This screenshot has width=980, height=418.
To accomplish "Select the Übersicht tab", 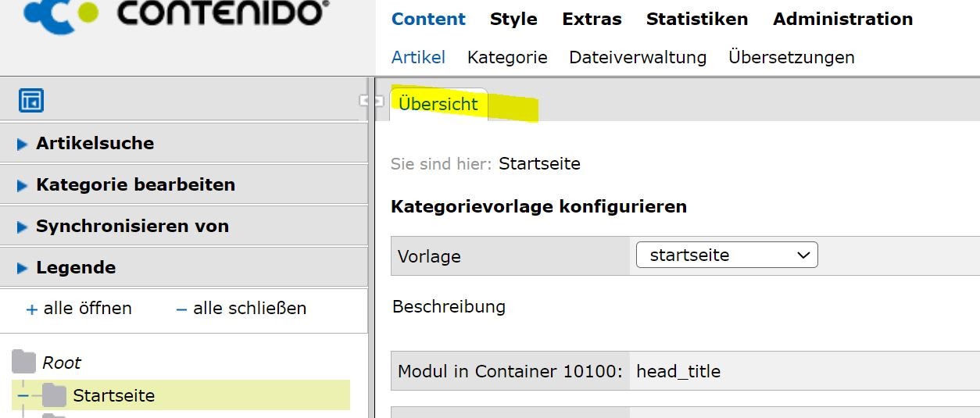I will [x=438, y=105].
